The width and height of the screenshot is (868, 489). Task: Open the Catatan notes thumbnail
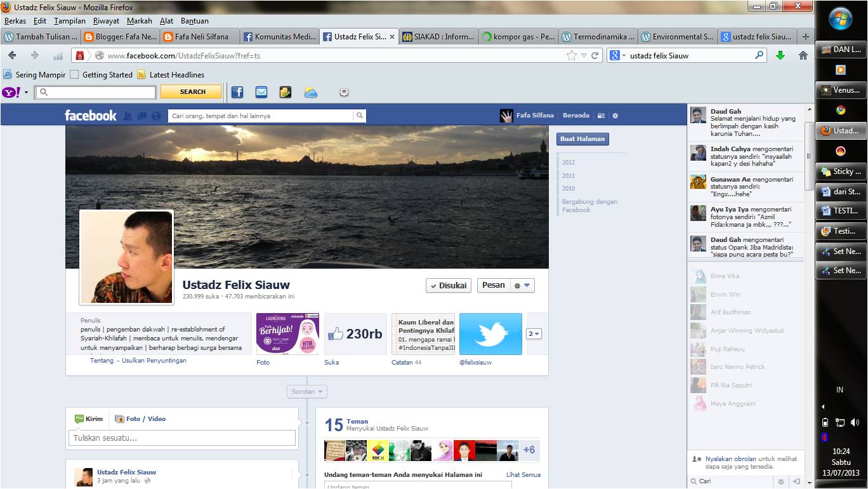click(x=423, y=334)
